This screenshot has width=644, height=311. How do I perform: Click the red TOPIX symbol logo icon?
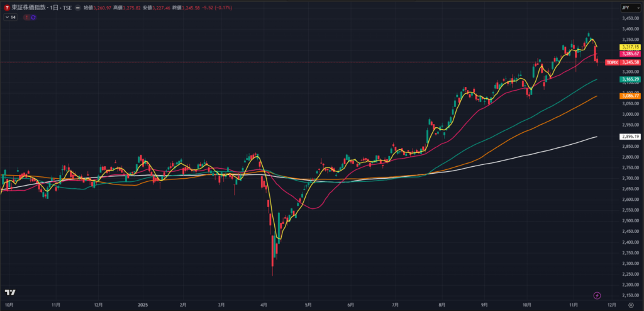point(6,8)
